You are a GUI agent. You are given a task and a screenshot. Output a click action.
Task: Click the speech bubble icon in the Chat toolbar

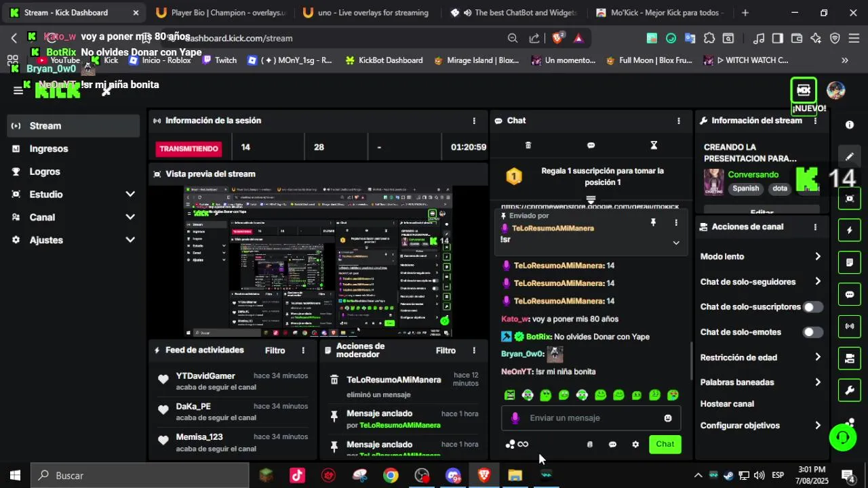pos(591,145)
